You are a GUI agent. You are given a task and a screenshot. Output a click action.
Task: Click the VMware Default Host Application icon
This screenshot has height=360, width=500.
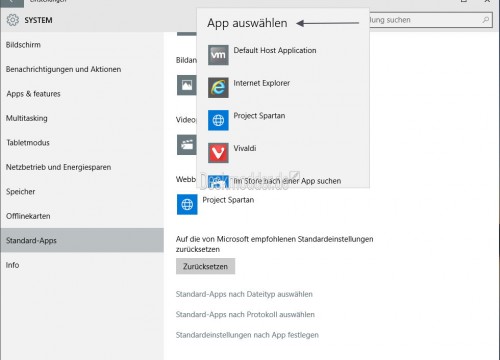click(x=218, y=55)
